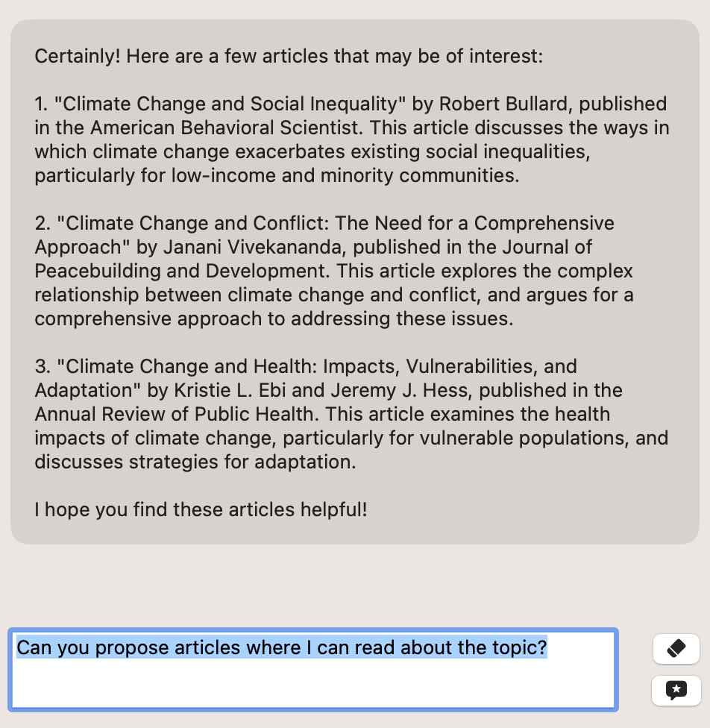Click the author name Robert Bullard
The width and height of the screenshot is (710, 728).
tap(503, 104)
